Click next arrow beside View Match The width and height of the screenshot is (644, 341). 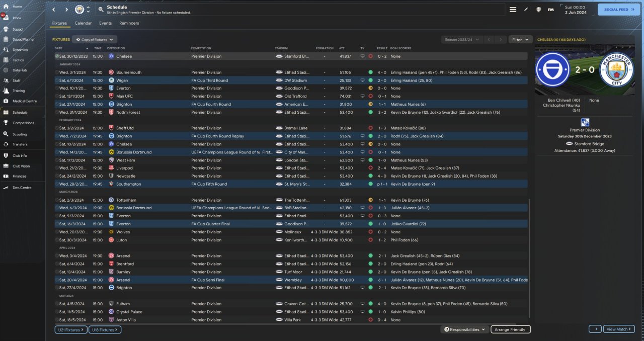[595, 329]
